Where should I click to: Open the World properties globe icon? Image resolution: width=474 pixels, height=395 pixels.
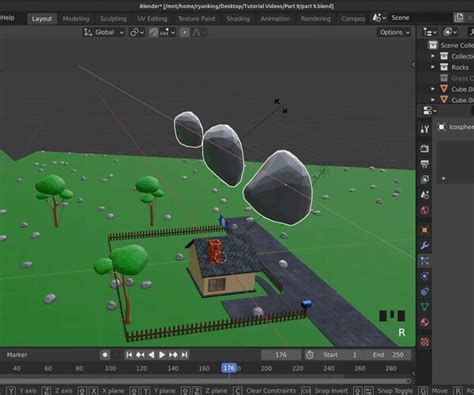tap(425, 210)
